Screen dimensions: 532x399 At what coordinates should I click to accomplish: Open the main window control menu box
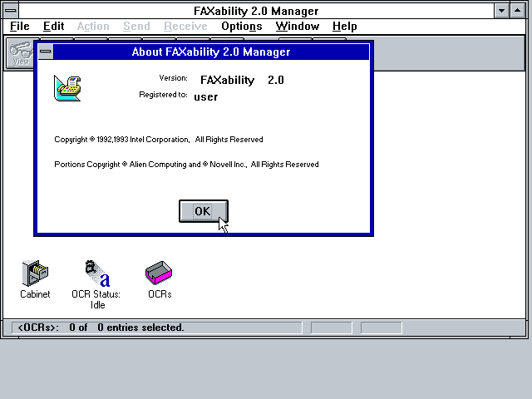click(x=11, y=11)
